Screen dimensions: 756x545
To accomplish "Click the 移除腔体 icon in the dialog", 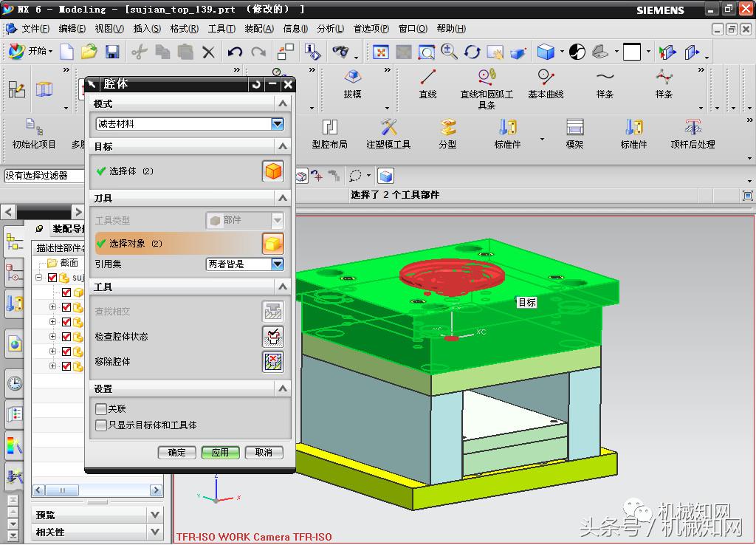I will [273, 362].
